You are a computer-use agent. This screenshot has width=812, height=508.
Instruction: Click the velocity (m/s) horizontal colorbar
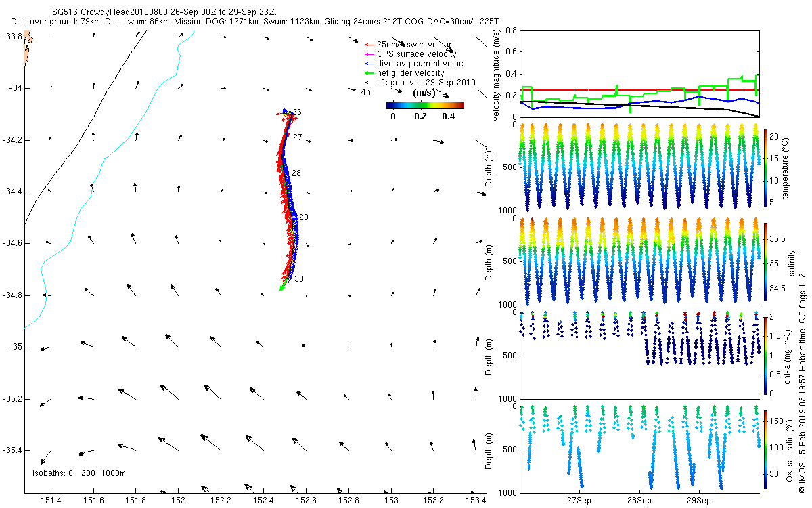tap(424, 105)
